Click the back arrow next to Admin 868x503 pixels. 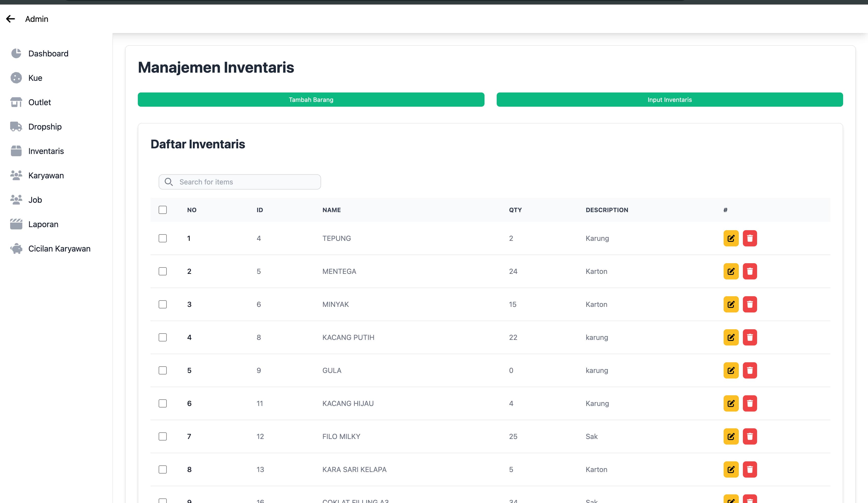[x=11, y=19]
